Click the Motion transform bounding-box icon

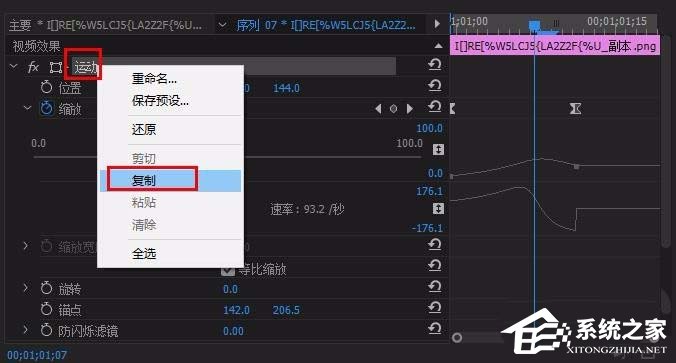56,67
